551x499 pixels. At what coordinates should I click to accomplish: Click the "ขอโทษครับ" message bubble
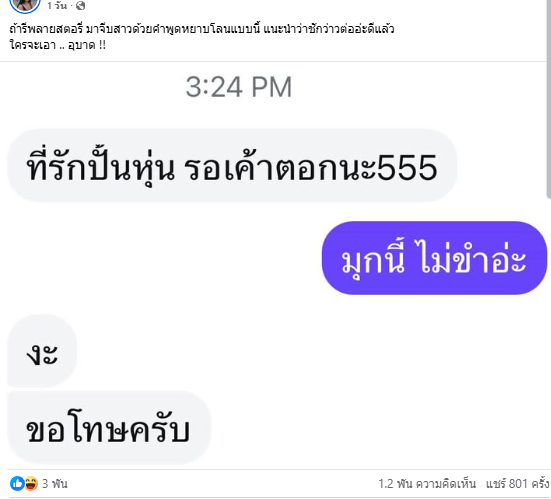coord(109,427)
